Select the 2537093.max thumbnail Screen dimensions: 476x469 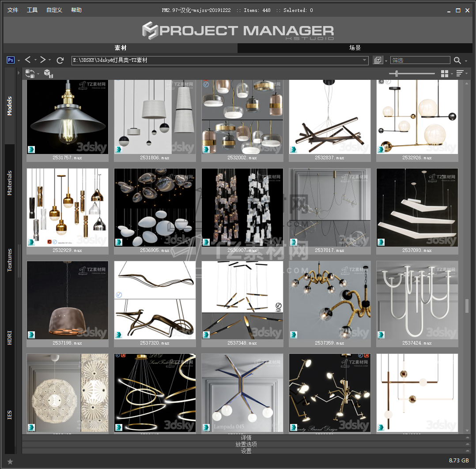click(417, 207)
